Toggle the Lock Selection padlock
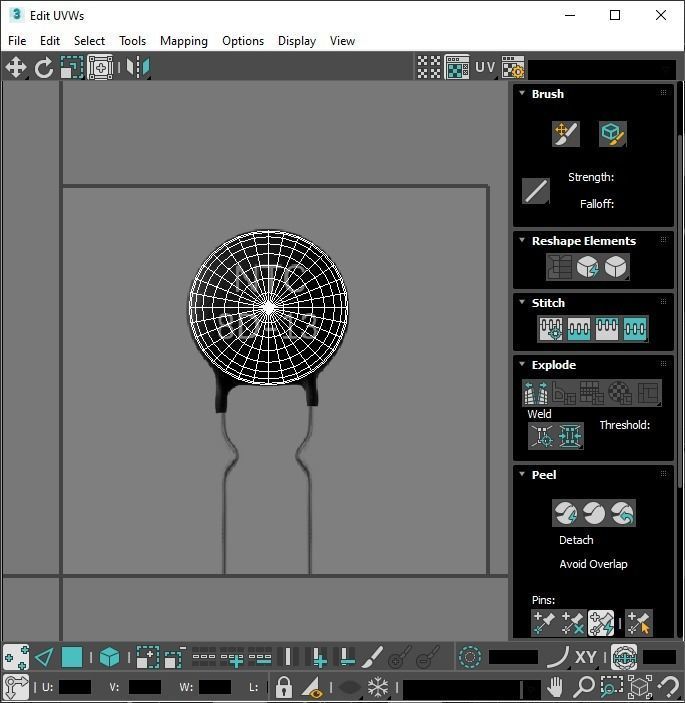 click(x=284, y=687)
